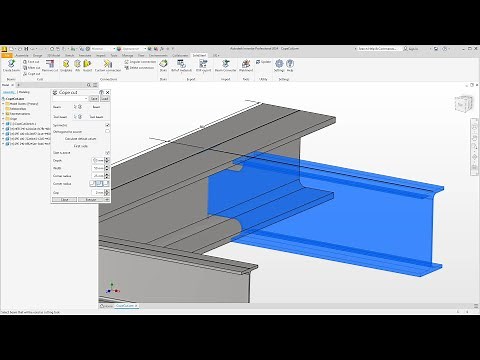
Task: Open the BIM export tool
Action: click(x=203, y=66)
